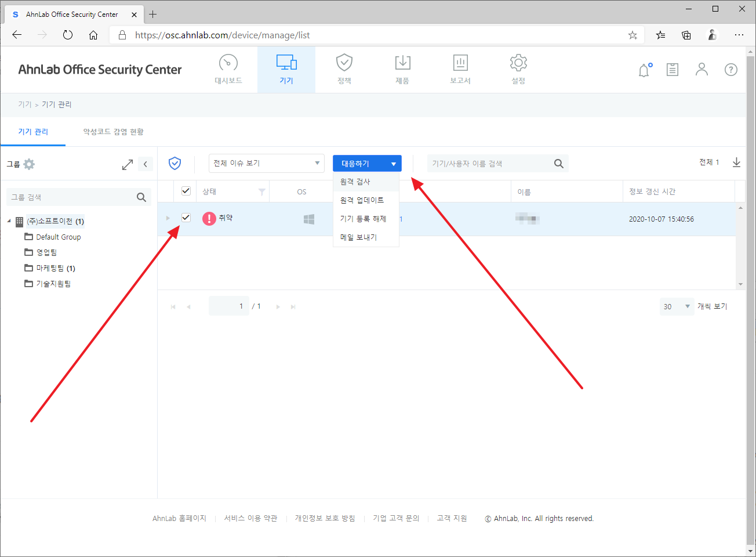Image resolution: width=756 pixels, height=557 pixels.
Task: Add page to favorites star icon
Action: click(x=633, y=35)
